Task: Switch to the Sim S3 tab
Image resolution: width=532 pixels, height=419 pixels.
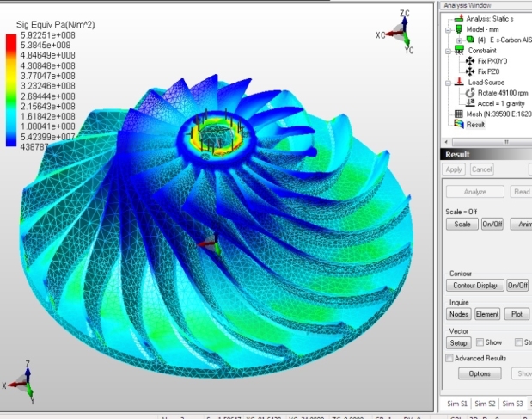Action: click(513, 404)
